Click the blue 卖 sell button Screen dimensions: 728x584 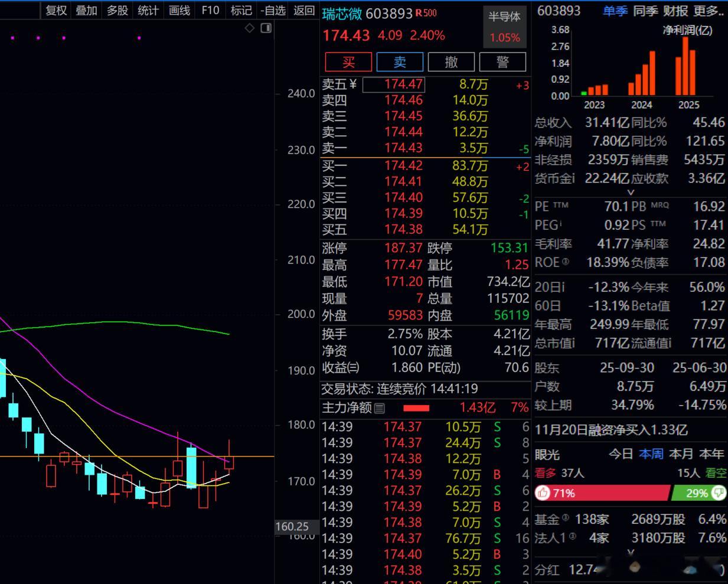400,62
